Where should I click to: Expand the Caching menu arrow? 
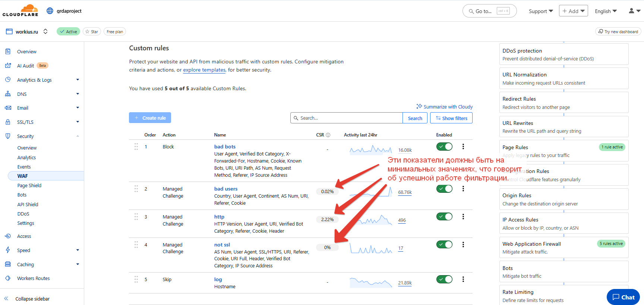click(78, 264)
